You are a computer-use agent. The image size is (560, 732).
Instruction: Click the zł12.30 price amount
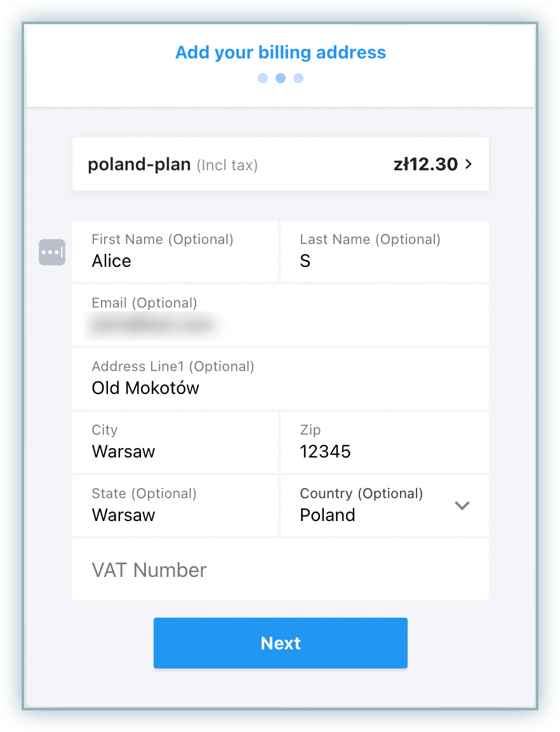pos(425,165)
